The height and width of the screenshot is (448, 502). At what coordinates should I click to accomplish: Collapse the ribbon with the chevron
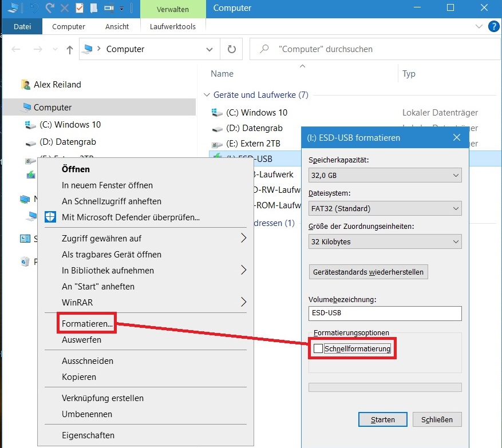click(479, 26)
